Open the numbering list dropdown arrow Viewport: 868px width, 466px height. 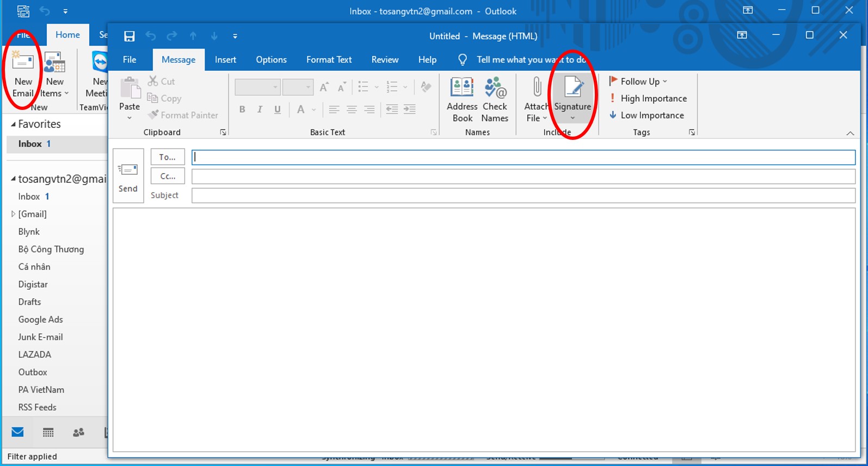click(405, 87)
